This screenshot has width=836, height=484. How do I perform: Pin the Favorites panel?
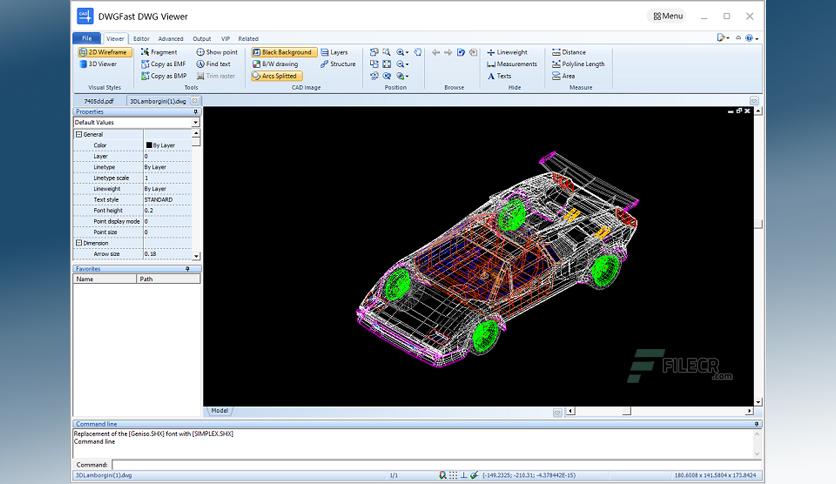point(188,269)
